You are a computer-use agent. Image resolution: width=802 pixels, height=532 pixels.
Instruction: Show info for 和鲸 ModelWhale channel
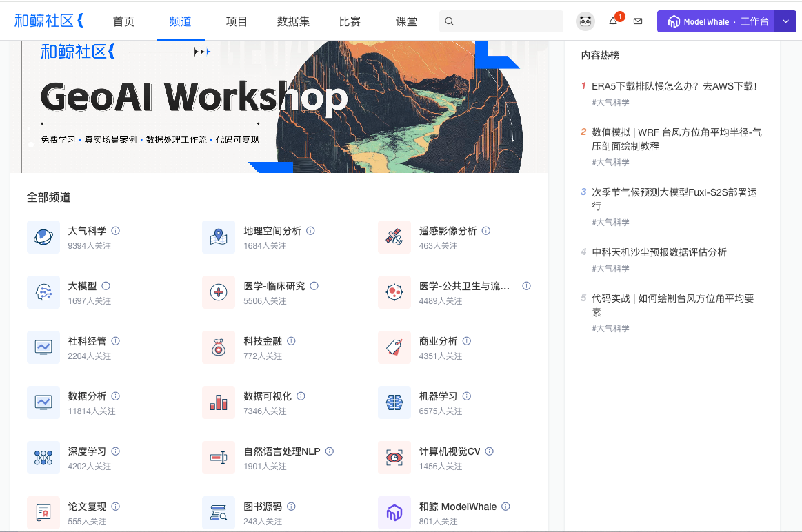tap(505, 507)
